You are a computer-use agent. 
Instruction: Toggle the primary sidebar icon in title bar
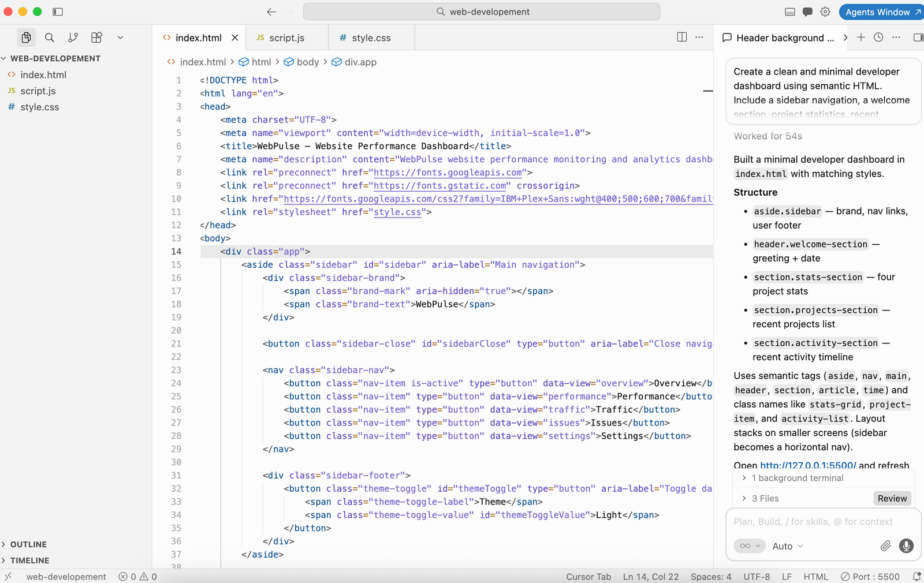[58, 12]
